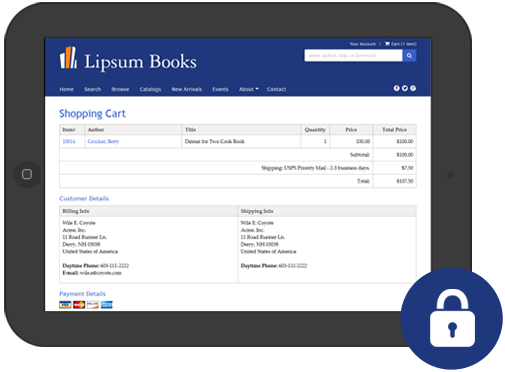Select the American Express card icon
This screenshot has width=505, height=372.
pyautogui.click(x=107, y=305)
